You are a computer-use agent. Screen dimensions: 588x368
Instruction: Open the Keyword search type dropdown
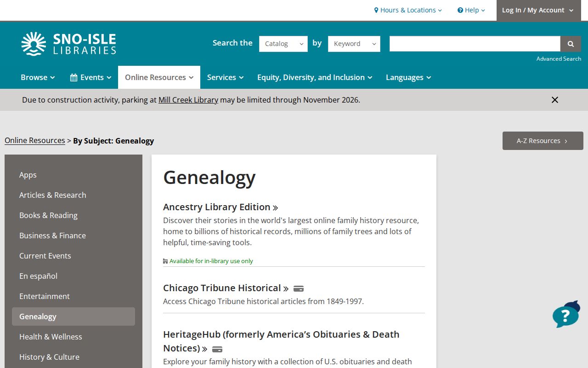354,44
